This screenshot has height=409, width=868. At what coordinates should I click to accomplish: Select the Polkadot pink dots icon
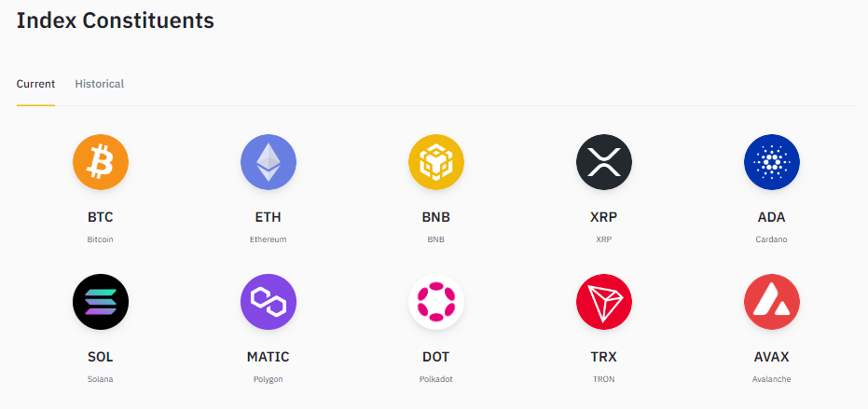tap(436, 302)
